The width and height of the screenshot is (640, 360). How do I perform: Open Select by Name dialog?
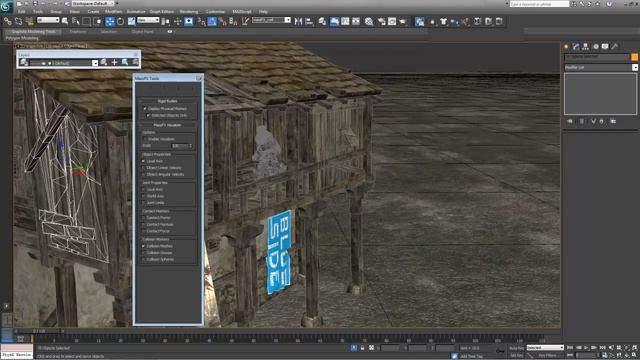pos(76,21)
